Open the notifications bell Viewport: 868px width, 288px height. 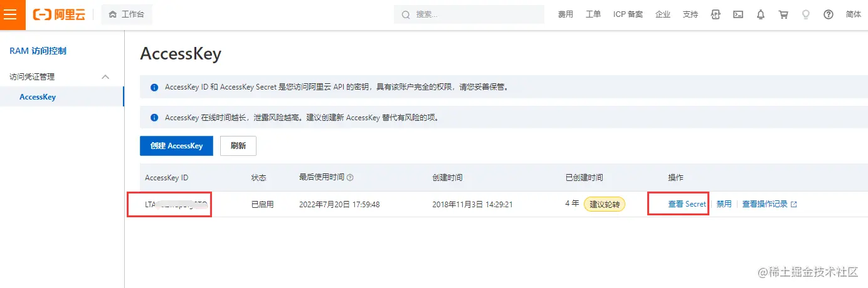pos(761,14)
